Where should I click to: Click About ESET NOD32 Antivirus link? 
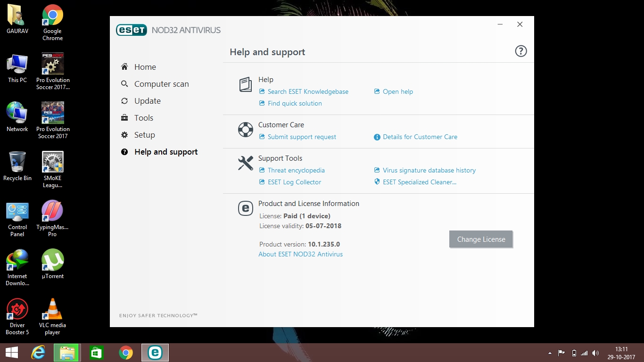[x=300, y=254]
